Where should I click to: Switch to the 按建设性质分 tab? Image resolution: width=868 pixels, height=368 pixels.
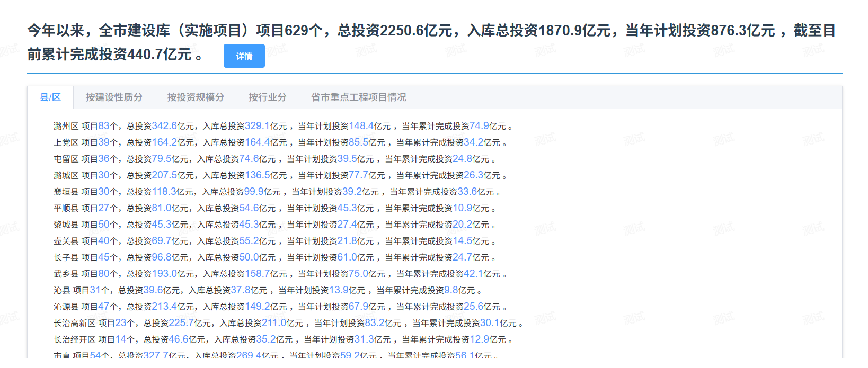[114, 97]
